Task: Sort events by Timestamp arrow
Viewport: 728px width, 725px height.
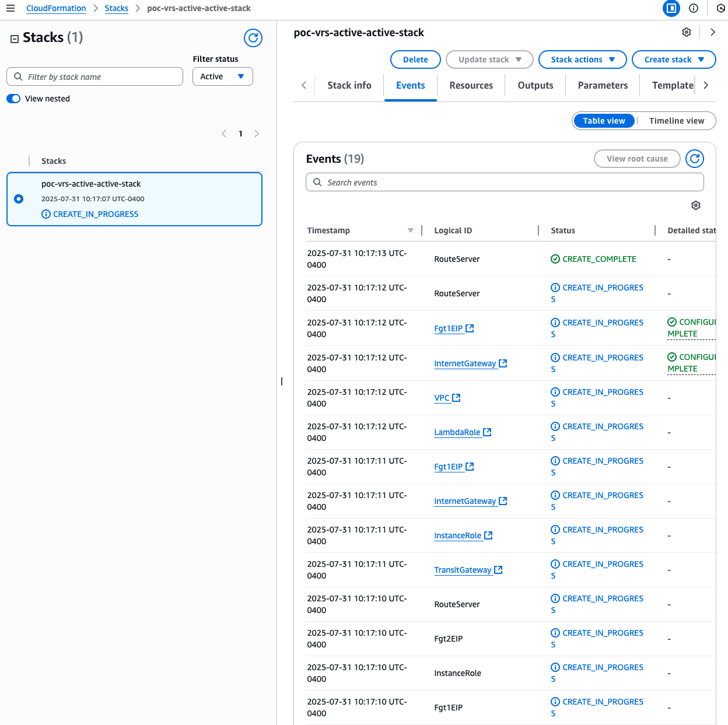Action: pos(411,230)
